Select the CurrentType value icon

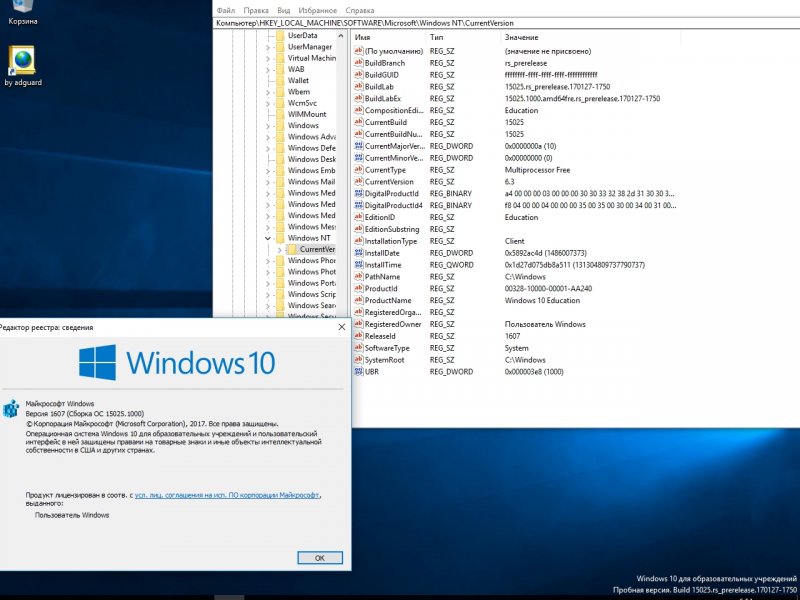(358, 170)
